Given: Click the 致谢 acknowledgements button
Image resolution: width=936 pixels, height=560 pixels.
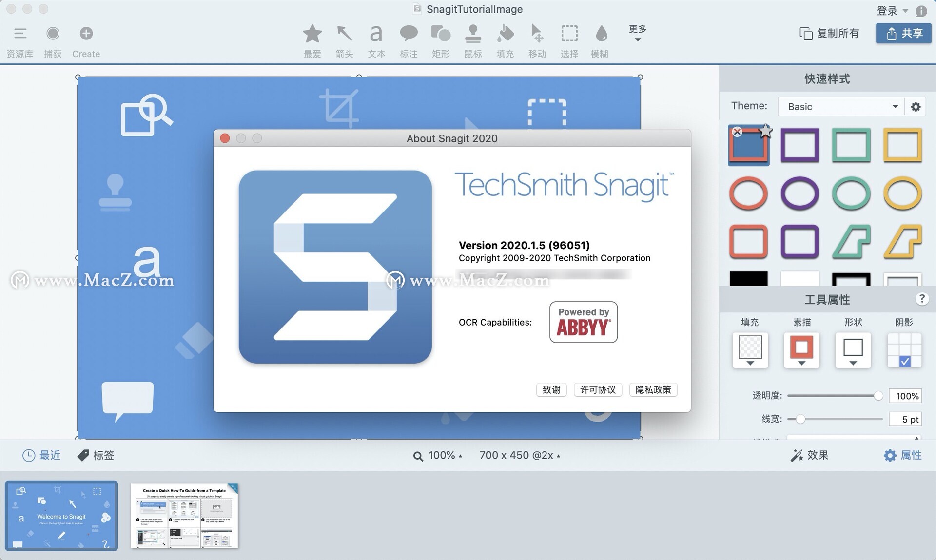Looking at the screenshot, I should (551, 389).
